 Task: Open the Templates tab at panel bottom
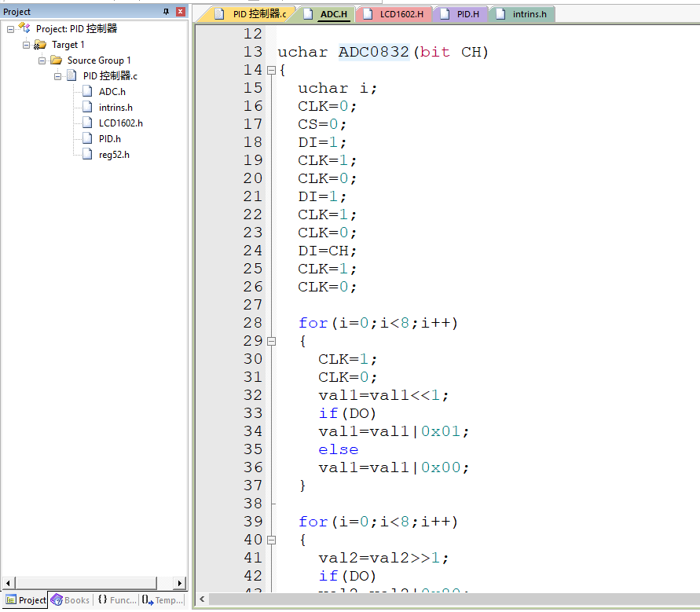click(x=163, y=600)
